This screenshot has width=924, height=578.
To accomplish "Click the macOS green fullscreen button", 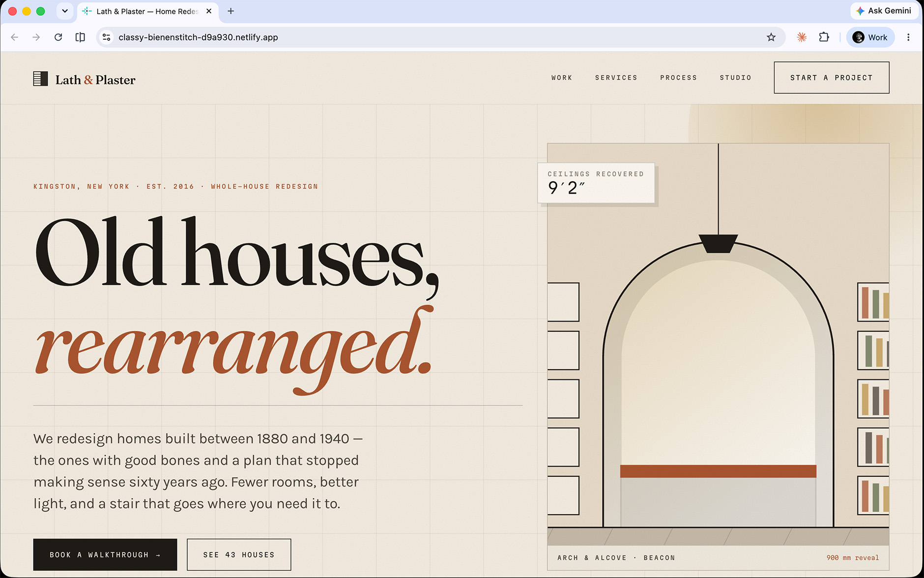I will click(41, 11).
